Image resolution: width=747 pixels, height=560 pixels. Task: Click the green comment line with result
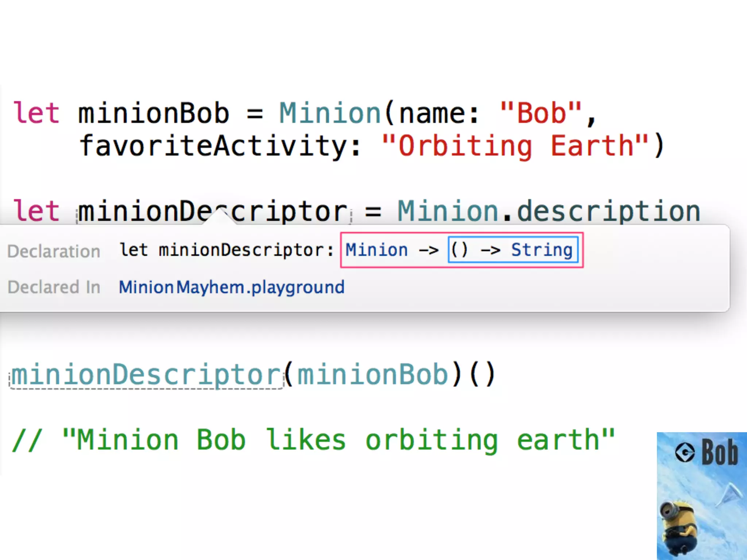click(314, 440)
